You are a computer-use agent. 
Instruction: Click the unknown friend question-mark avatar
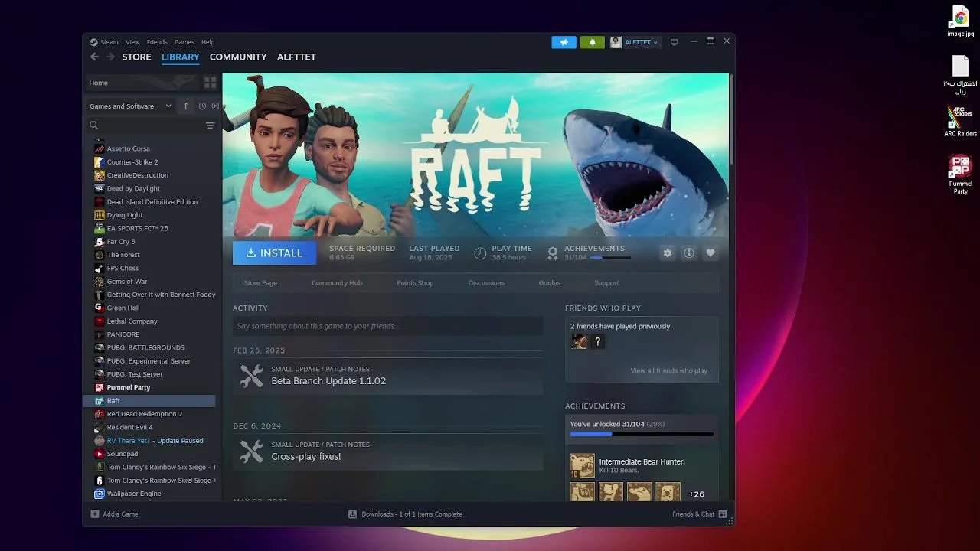click(x=598, y=342)
